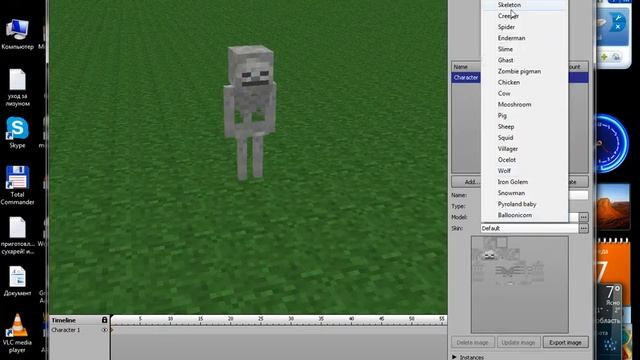Viewport: 640px width, 360px height.
Task: Click the Export image button
Action: pyautogui.click(x=565, y=342)
